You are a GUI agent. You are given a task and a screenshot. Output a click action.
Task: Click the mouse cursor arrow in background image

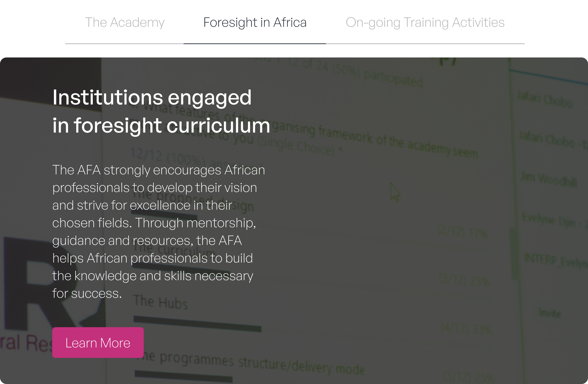[395, 192]
